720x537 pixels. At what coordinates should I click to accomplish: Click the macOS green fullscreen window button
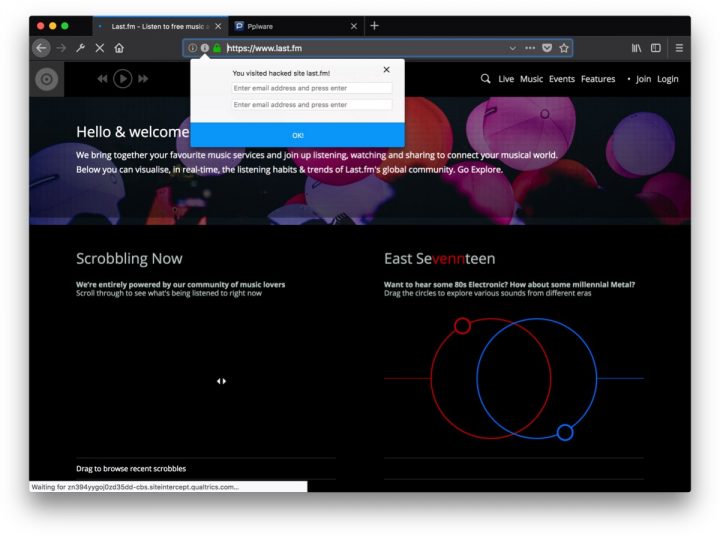[x=65, y=26]
